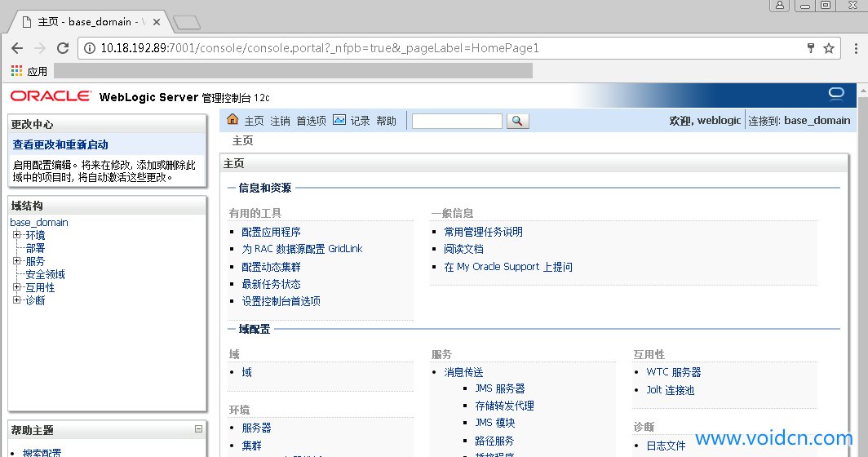868x457 pixels.
Task: Bookmark page with the star icon
Action: click(x=829, y=48)
